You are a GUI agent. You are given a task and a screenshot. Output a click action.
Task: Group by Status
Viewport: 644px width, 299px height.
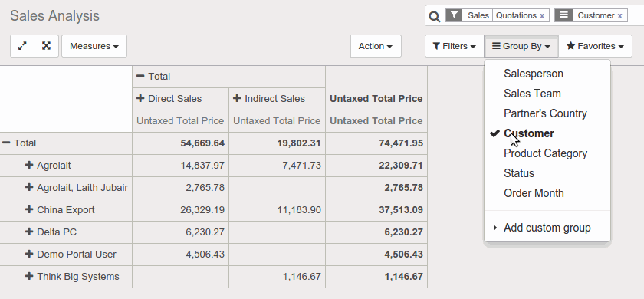click(x=547, y=173)
